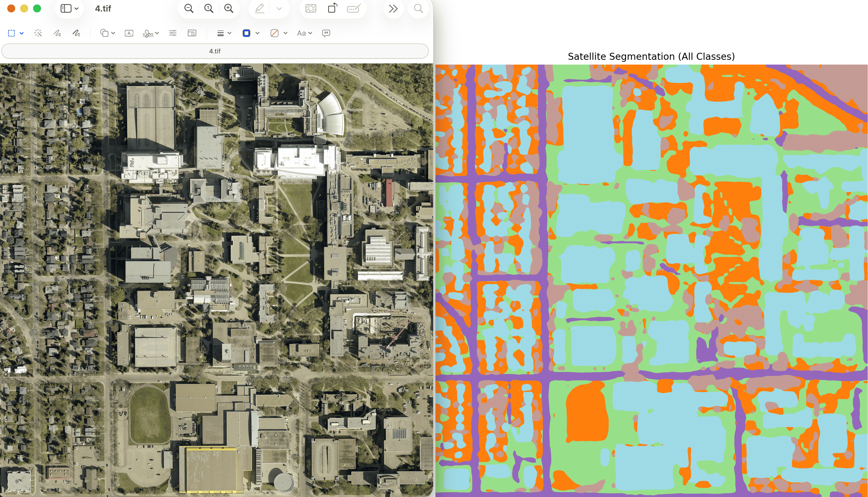Rotate the image left
868x497 pixels.
[x=332, y=8]
